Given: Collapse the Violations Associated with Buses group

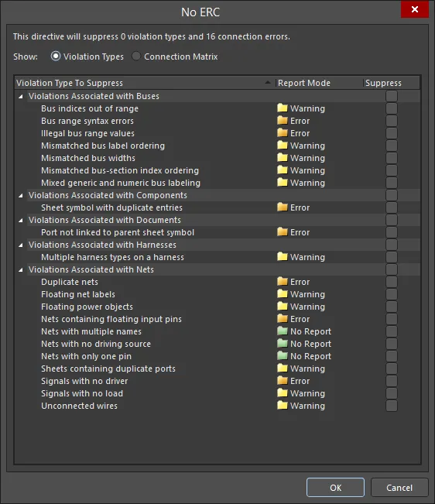Looking at the screenshot, I should point(21,96).
